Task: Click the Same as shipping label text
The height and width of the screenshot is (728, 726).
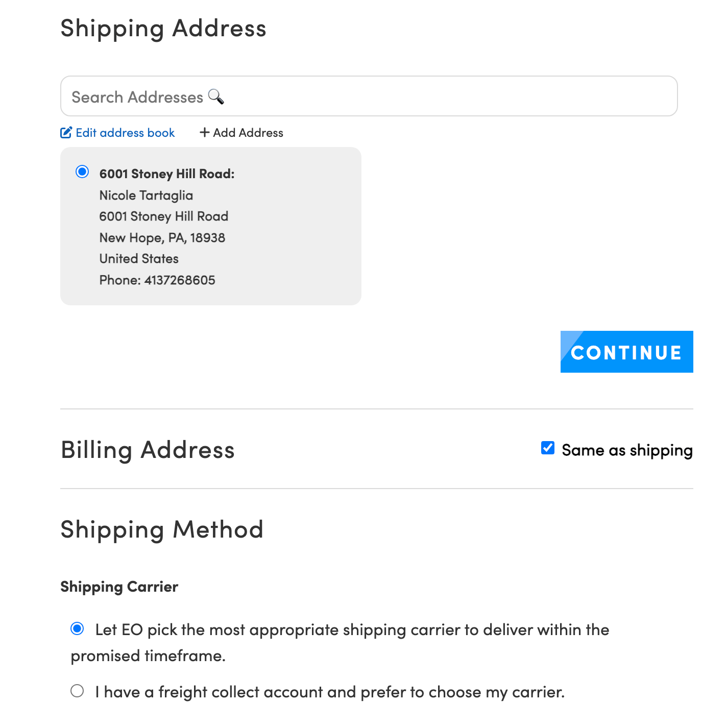Action: point(627,450)
